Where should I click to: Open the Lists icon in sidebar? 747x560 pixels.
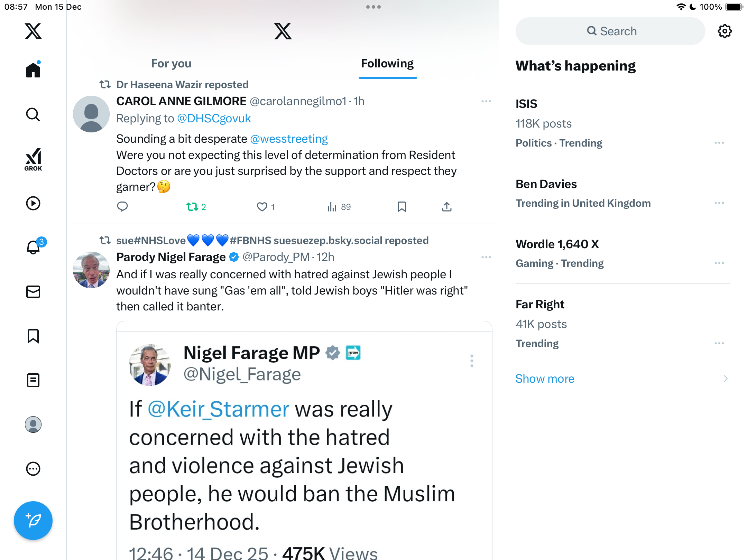[33, 380]
